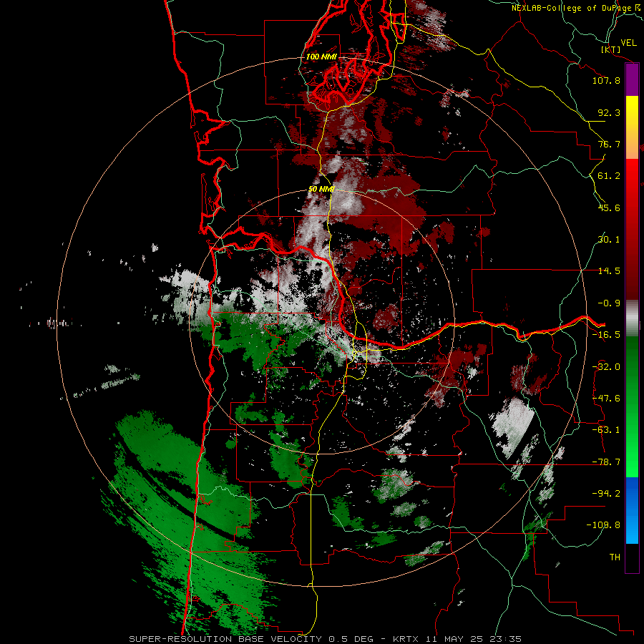
Task: Click the yellow-orange segment of the color bar
Action: coord(632,127)
